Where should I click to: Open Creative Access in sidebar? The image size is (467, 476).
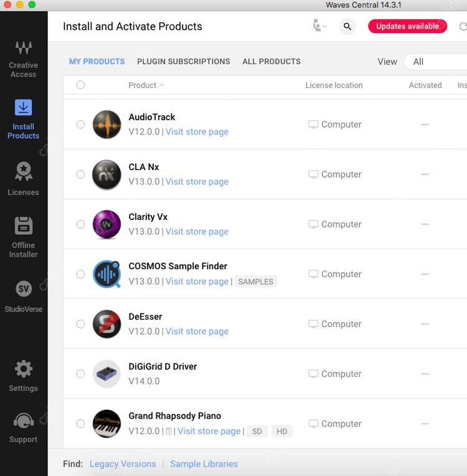tap(23, 59)
